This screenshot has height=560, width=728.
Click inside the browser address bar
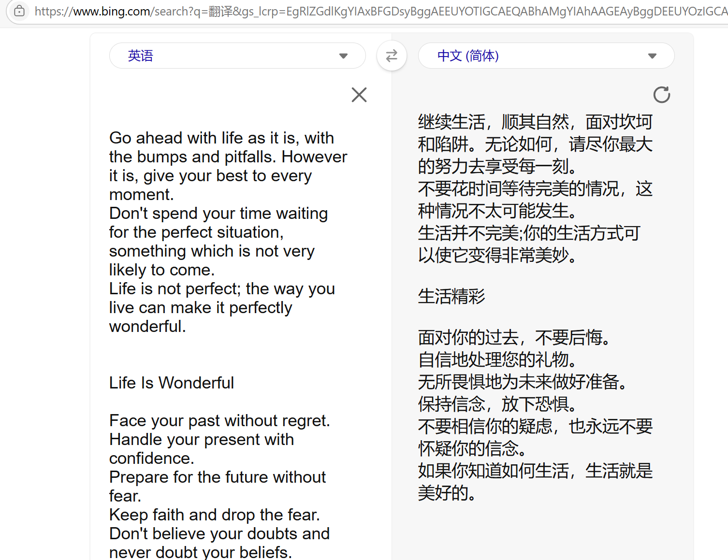point(338,11)
